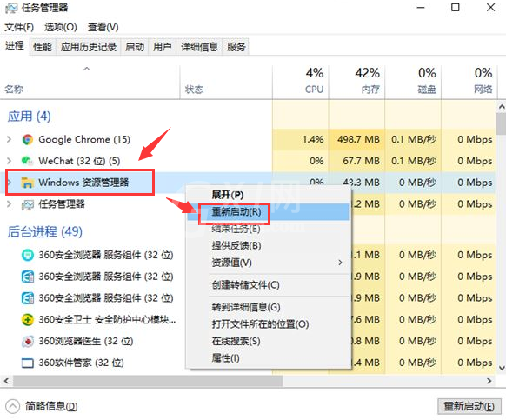Sort by the 网络 column header

(469, 83)
